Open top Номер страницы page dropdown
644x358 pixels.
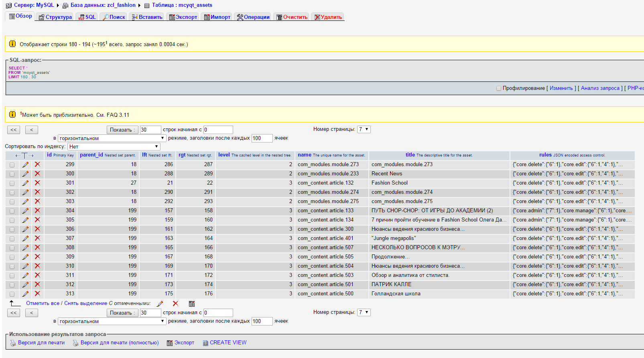pos(364,129)
